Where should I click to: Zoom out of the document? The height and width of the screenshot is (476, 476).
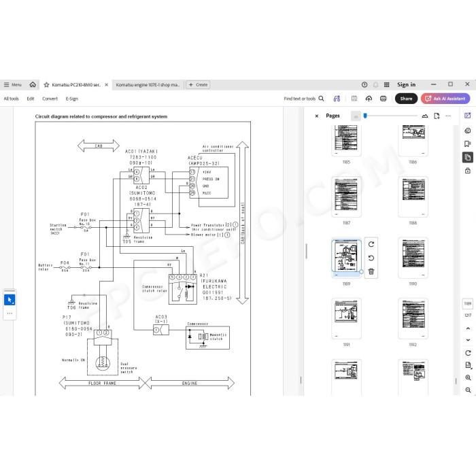click(468, 390)
